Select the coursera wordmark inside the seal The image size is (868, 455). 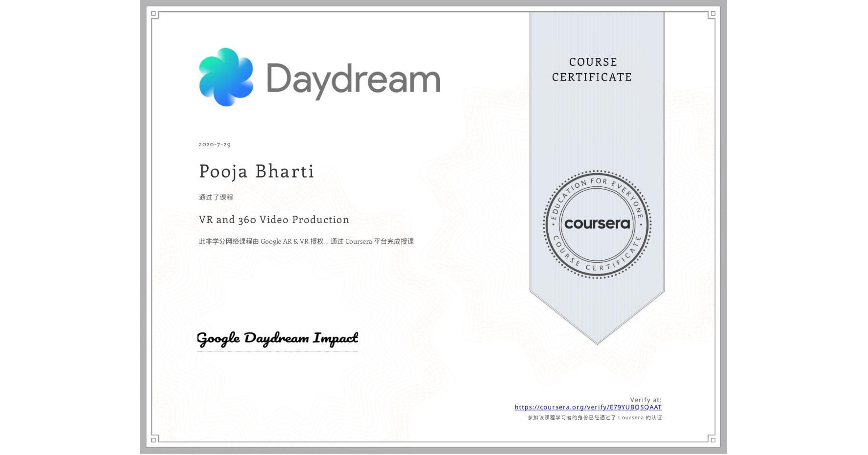coord(597,223)
